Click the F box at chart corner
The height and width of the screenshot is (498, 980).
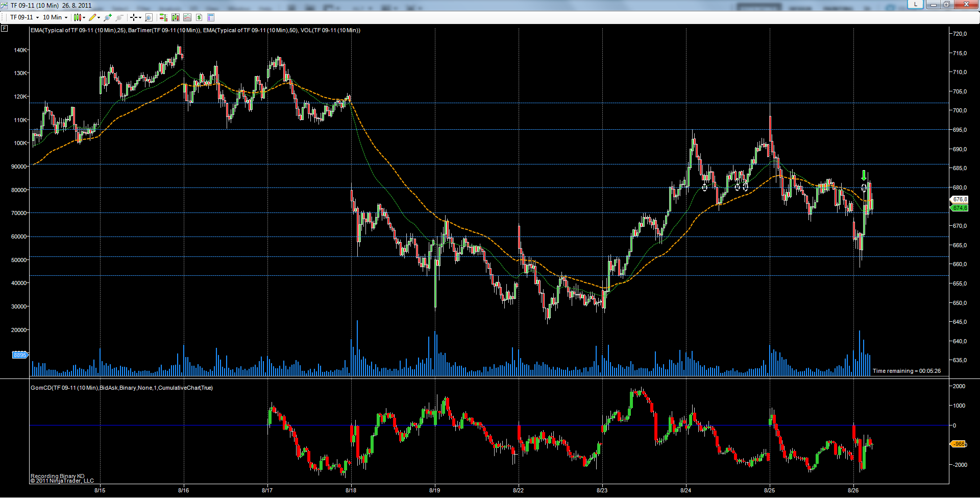click(4, 29)
